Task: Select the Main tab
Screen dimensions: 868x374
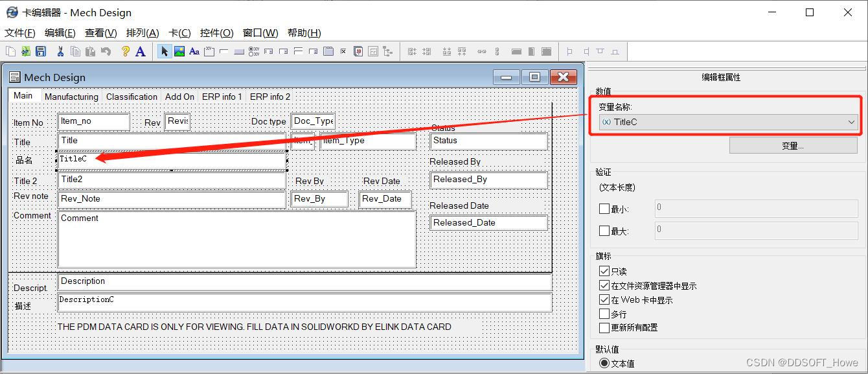Action: click(23, 95)
